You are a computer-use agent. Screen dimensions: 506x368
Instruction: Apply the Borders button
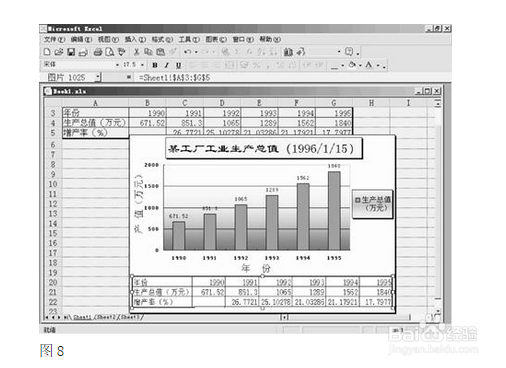[334, 66]
